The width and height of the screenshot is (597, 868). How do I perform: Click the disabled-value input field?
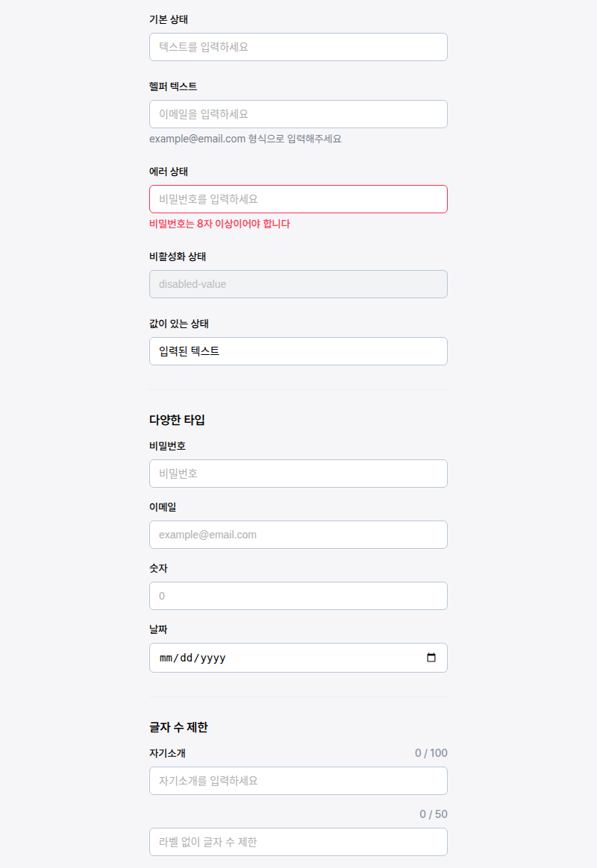click(298, 284)
